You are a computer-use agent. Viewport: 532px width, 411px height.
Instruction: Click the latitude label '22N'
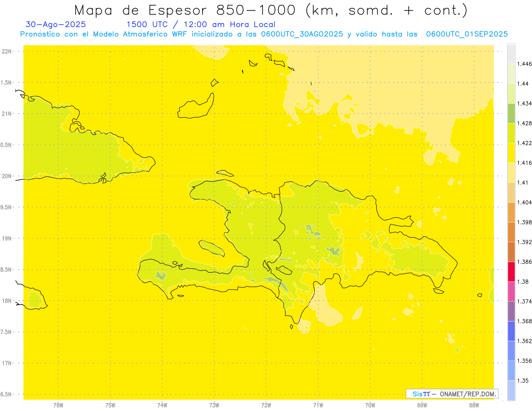coord(6,51)
